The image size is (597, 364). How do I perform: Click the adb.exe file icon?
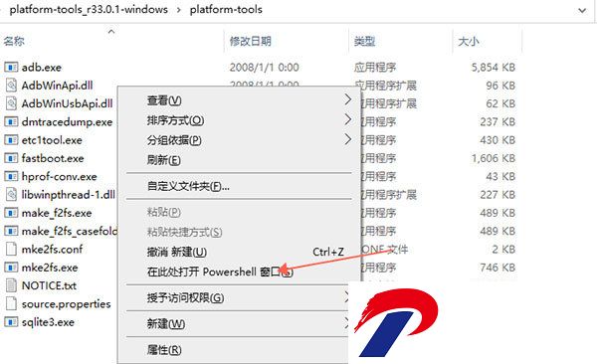[11, 68]
